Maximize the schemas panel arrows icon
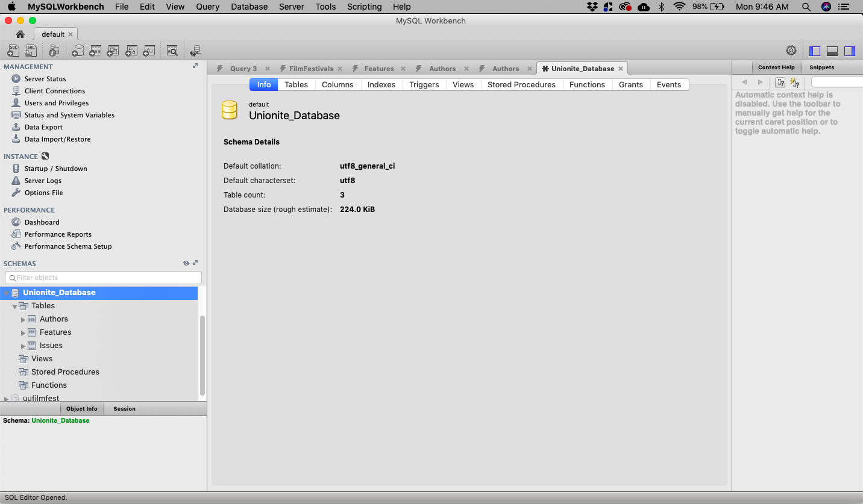 [195, 263]
